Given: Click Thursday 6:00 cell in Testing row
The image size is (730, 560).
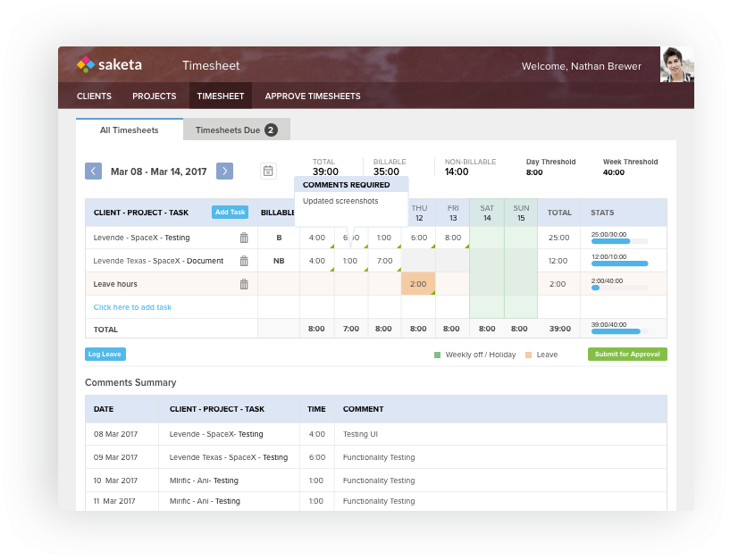Looking at the screenshot, I should [x=418, y=238].
